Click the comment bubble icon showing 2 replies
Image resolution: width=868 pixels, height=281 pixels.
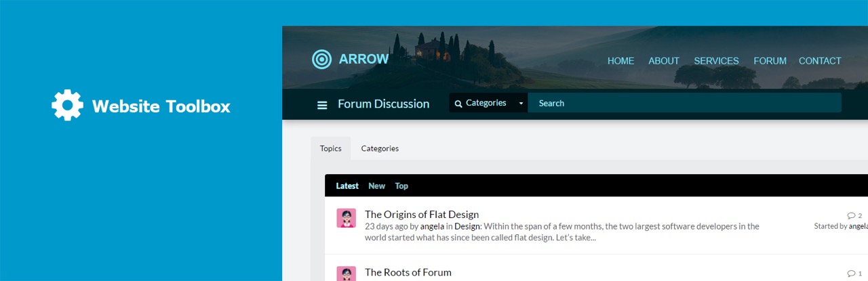coord(852,215)
